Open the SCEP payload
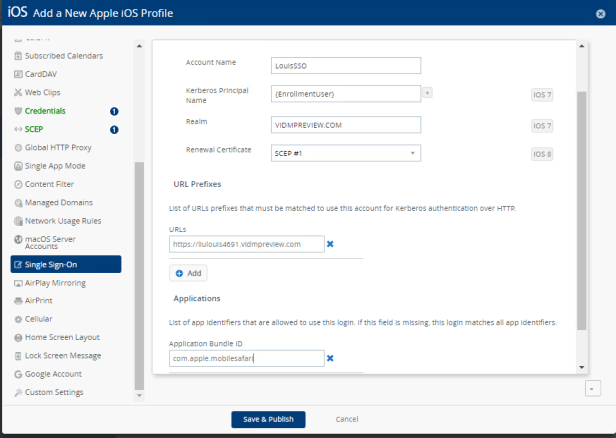Screen dimensions: 616x438 click(x=35, y=129)
